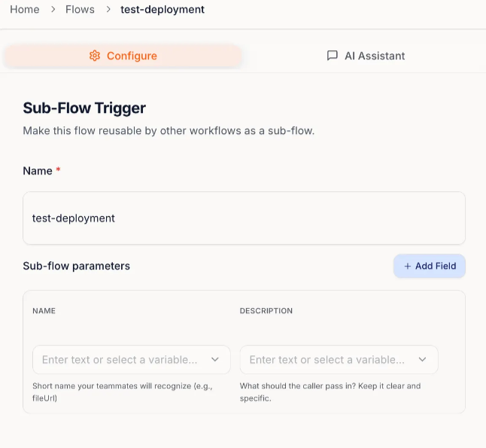Click the gear icon on the Configure tab
Viewport: 486px width, 448px height.
click(95, 56)
